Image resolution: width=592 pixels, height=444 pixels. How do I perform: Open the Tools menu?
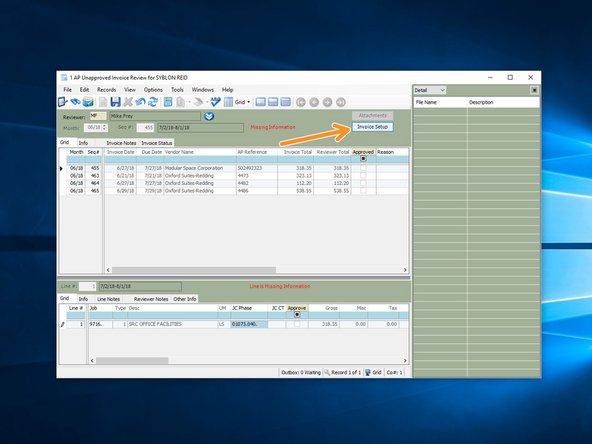click(x=177, y=89)
